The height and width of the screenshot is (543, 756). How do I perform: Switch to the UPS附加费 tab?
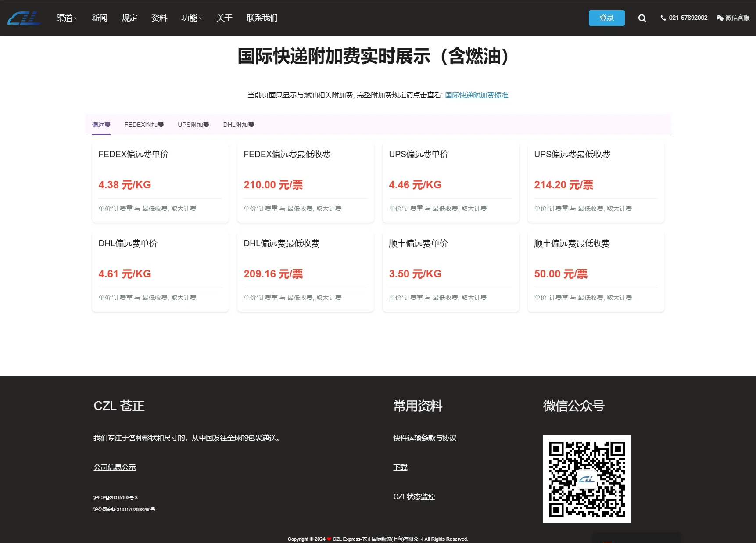point(193,125)
